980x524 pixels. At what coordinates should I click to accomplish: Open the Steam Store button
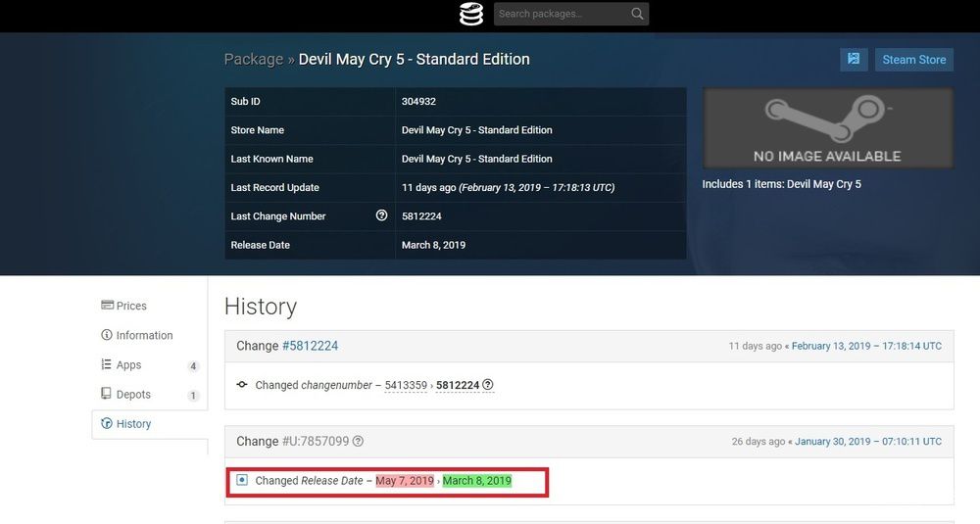pos(913,60)
